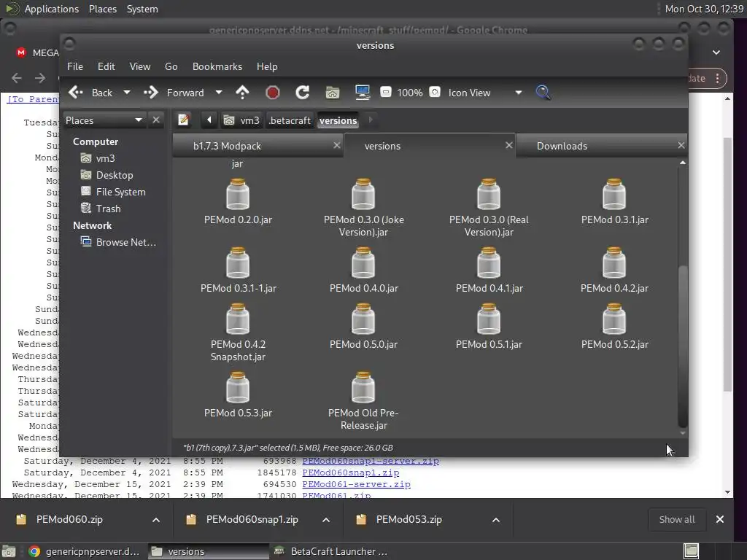Screen dimensions: 747x560
Task: Close the b1.7.3 Modpack tab
Action: tap(337, 145)
